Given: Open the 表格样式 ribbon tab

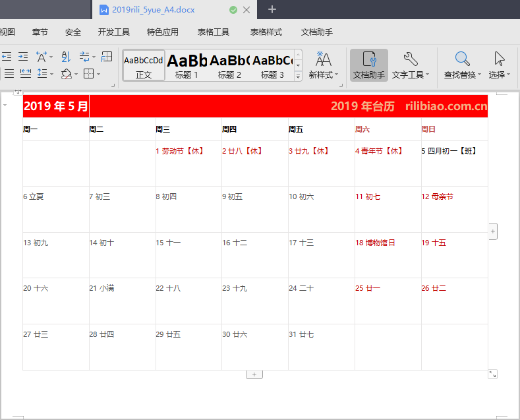Looking at the screenshot, I should pos(266,32).
